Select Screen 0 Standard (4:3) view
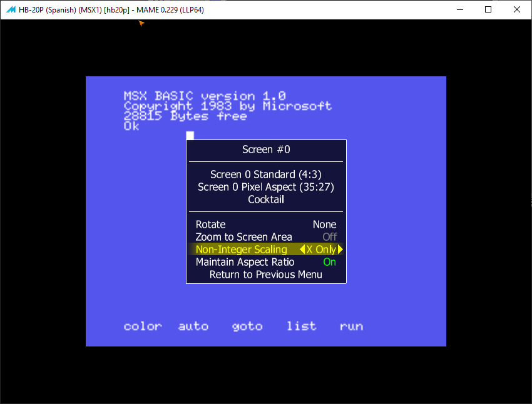 coord(266,174)
